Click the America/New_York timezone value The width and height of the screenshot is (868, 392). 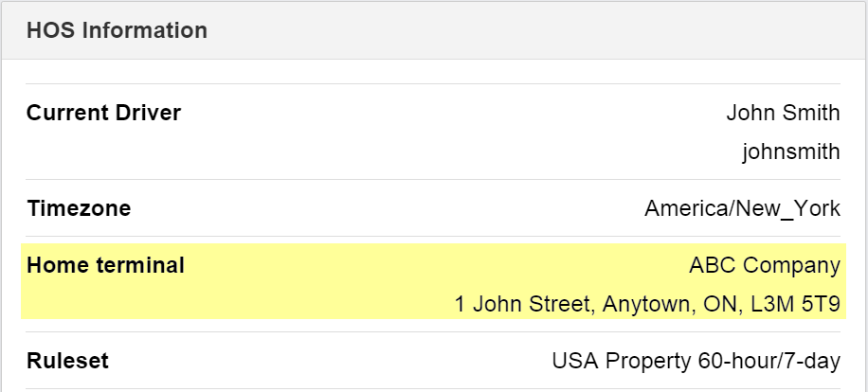[742, 208]
